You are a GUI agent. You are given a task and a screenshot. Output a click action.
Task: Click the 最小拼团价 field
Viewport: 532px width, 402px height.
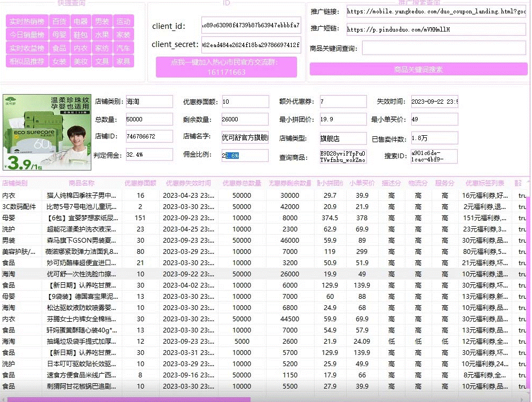coord(343,119)
